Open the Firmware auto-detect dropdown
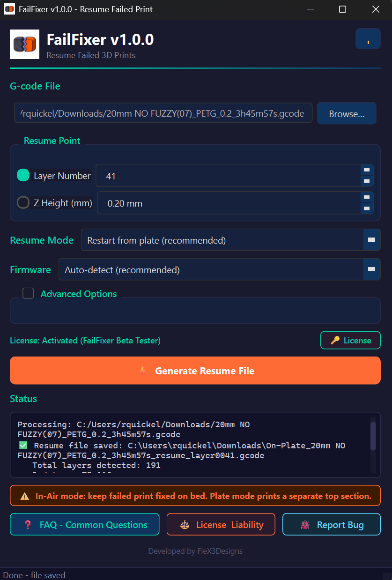 click(x=371, y=269)
